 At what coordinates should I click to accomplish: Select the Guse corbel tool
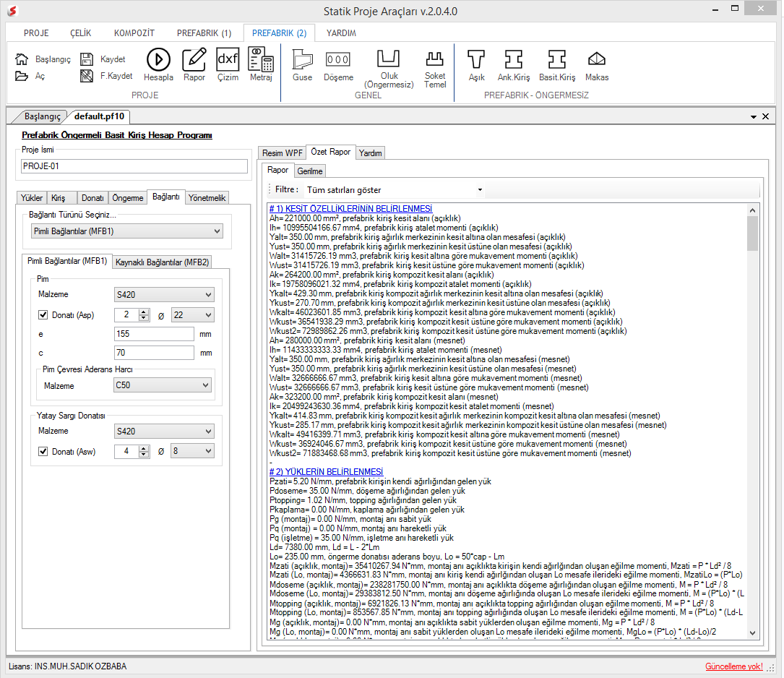tap(303, 59)
